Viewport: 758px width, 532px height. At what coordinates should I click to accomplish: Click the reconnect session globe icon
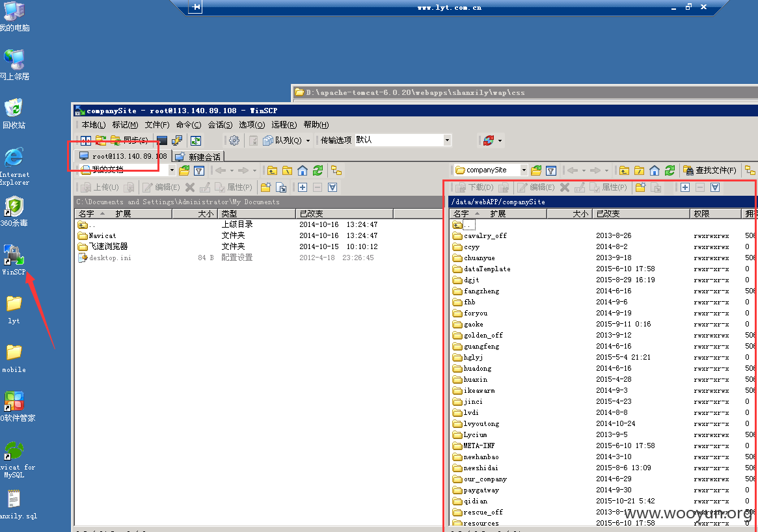click(489, 140)
